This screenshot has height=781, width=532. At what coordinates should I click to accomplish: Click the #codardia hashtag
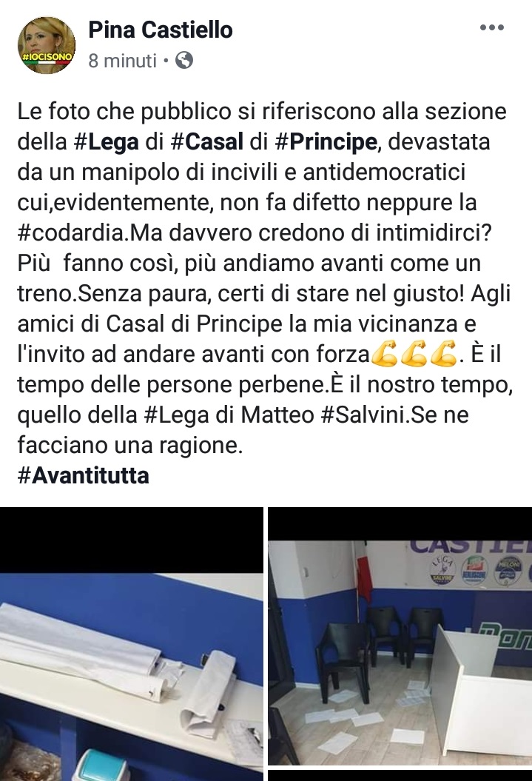pyautogui.click(x=73, y=233)
